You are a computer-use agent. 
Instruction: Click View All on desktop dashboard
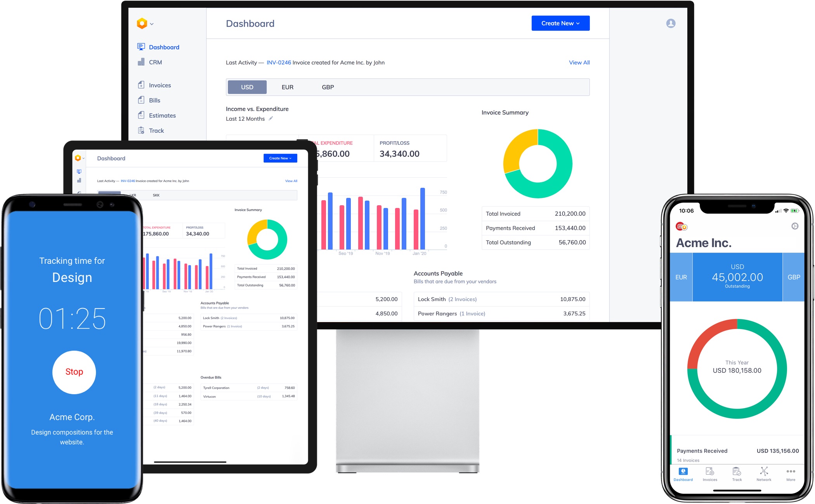[579, 62]
